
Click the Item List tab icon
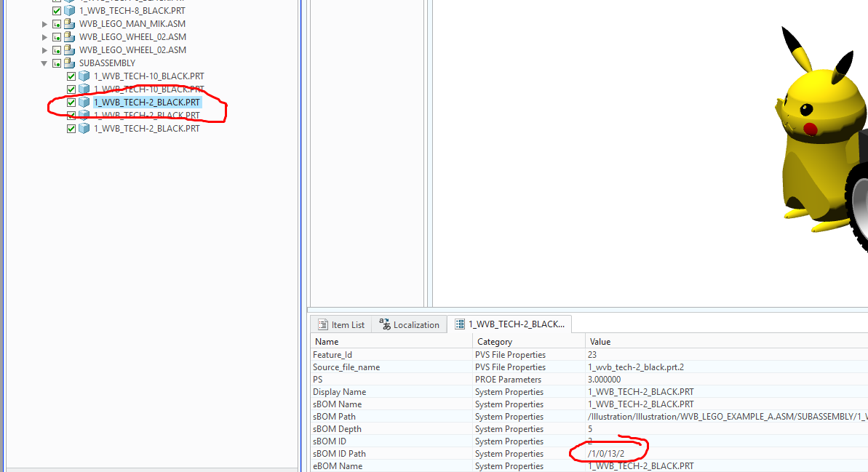click(x=323, y=325)
